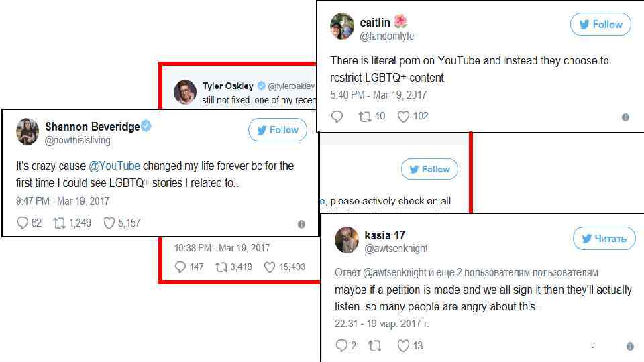The width and height of the screenshot is (644, 362).
Task: Retweet Tyler Oakley's tweet
Action: 221,267
